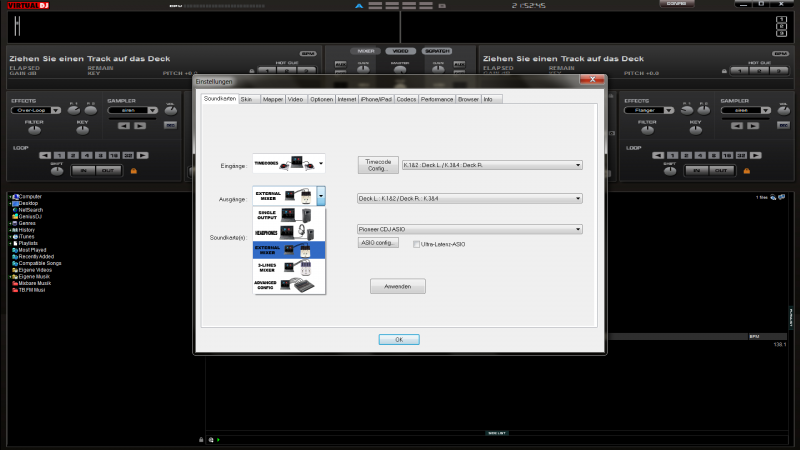This screenshot has height=450, width=800.
Task: Click right deck hot cue 2
Action: pyautogui.click(x=759, y=71)
